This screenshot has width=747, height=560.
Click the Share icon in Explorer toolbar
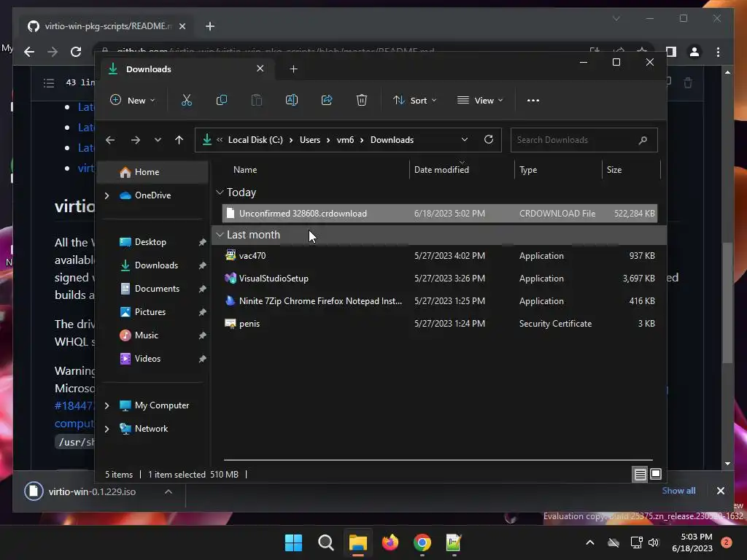coord(327,100)
